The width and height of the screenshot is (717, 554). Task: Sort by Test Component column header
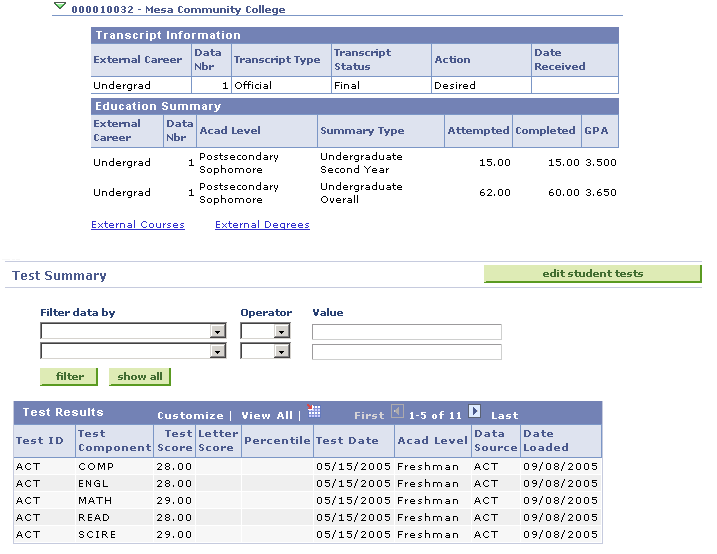tap(114, 441)
